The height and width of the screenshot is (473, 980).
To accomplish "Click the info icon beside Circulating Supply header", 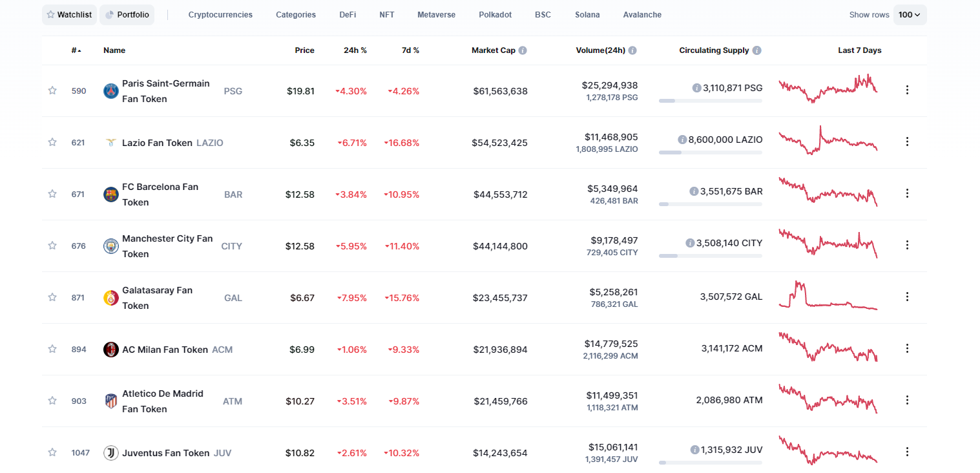I will 756,50.
